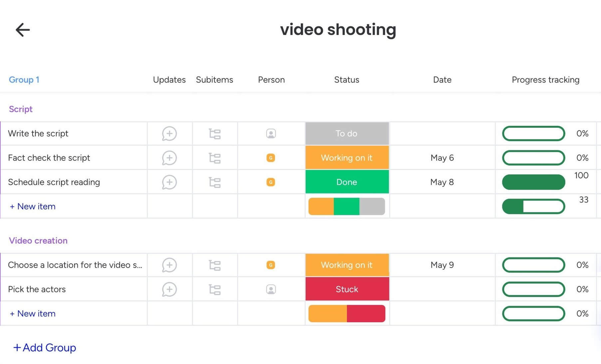This screenshot has width=601, height=364.
Task: Add an update to Write the script
Action: coord(169,134)
